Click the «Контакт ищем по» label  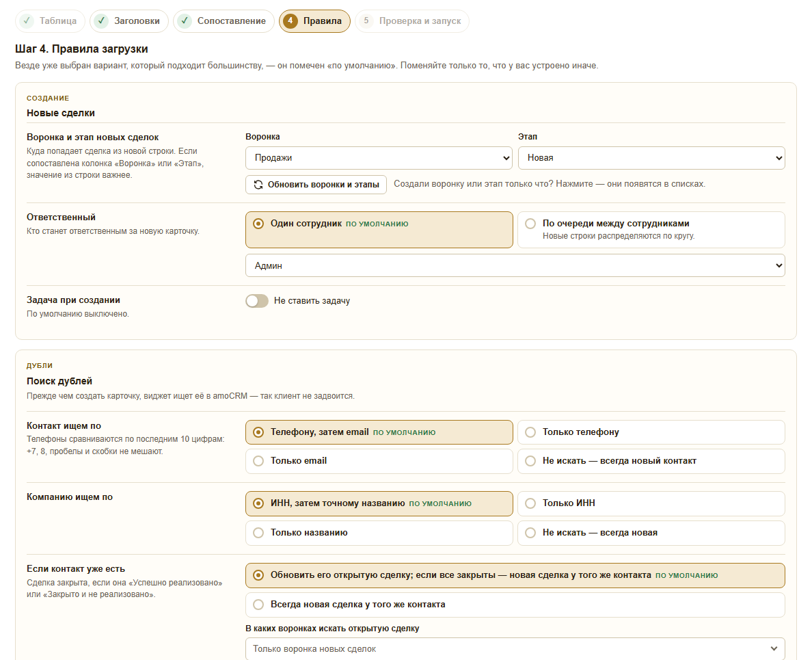[x=64, y=426]
